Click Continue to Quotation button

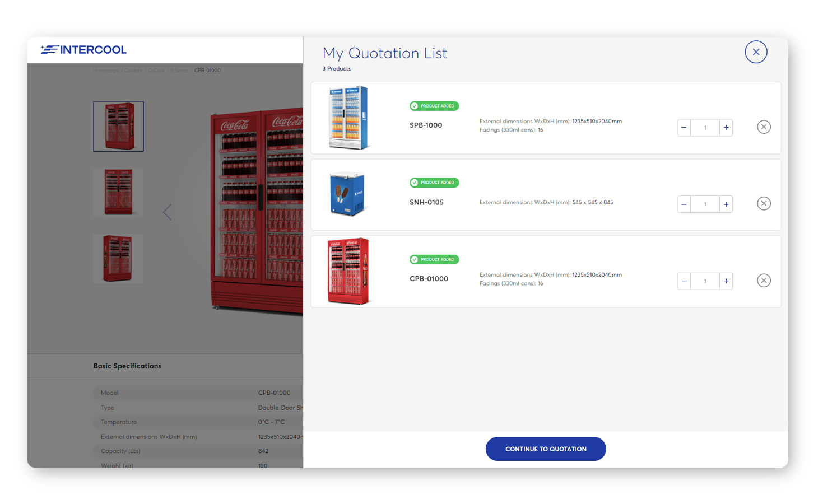[546, 449]
